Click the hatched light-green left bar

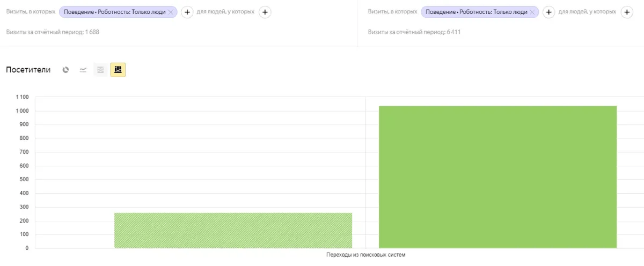[233, 231]
